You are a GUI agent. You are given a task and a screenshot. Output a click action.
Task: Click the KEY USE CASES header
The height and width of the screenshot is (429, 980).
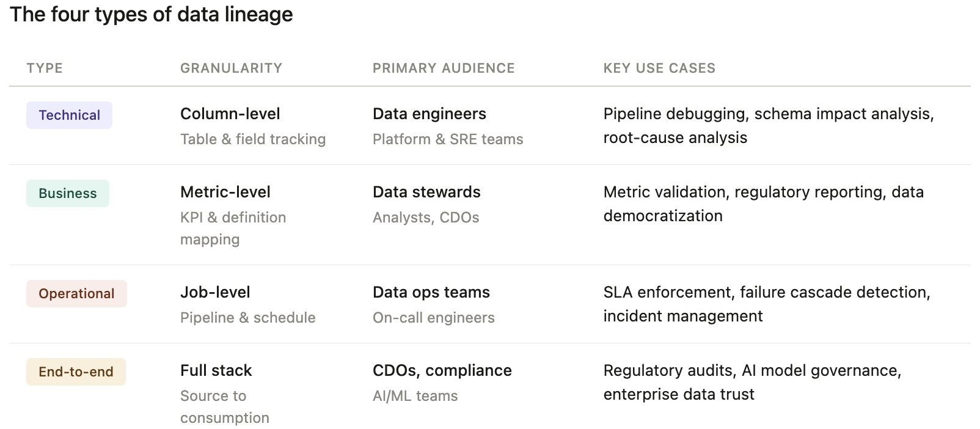(x=659, y=68)
